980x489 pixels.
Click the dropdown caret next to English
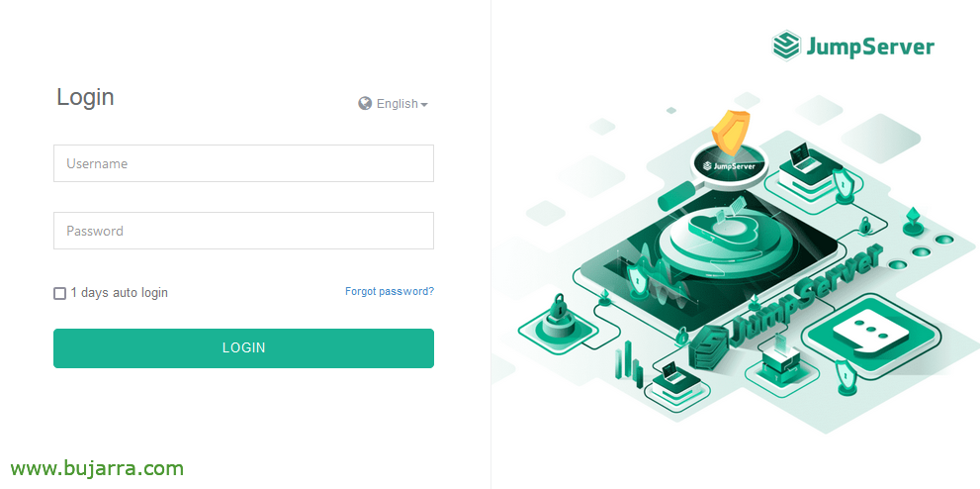(x=424, y=105)
